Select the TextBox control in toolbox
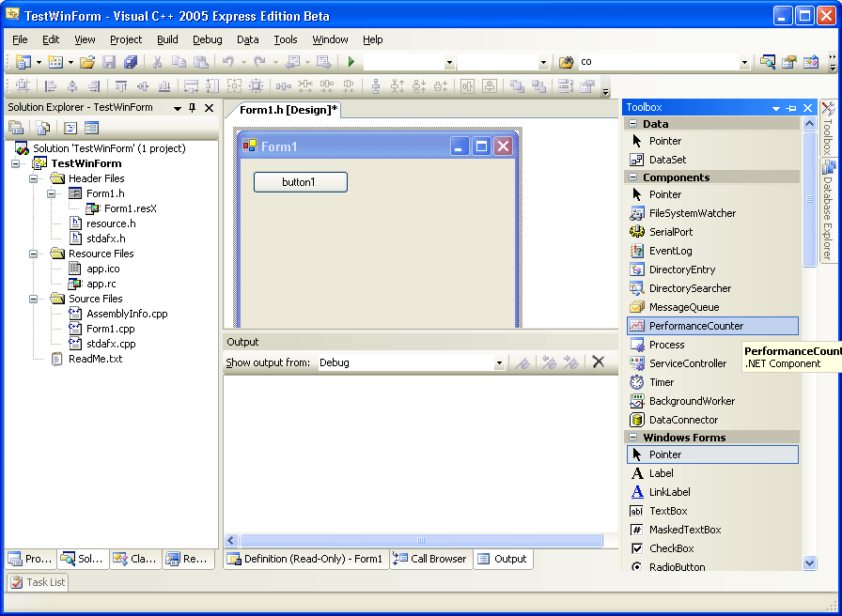 pyautogui.click(x=712, y=511)
